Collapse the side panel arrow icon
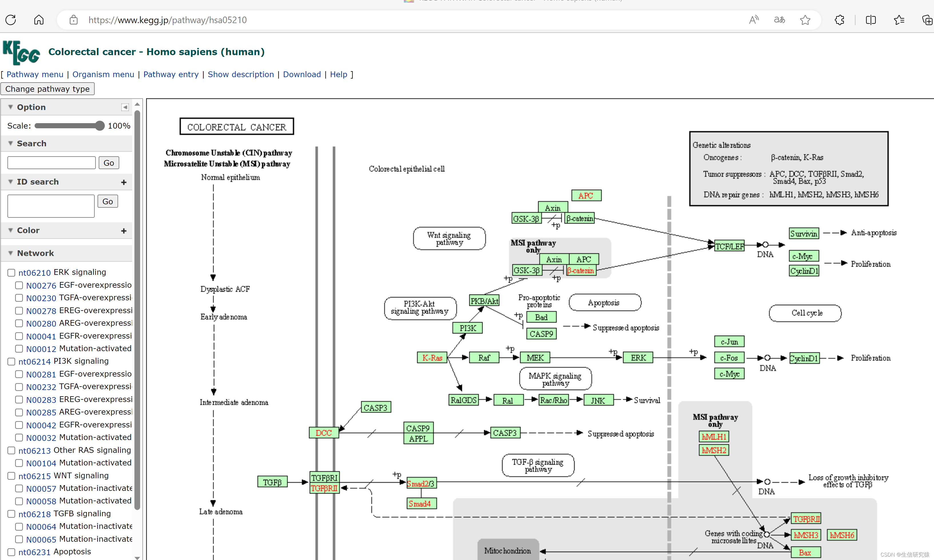Viewport: 934px width, 560px height. click(x=125, y=107)
